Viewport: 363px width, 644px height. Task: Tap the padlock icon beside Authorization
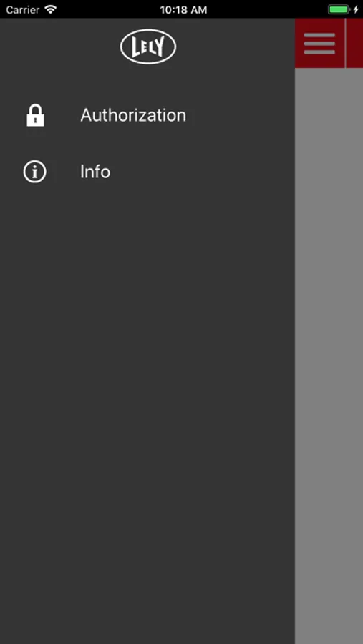point(35,115)
